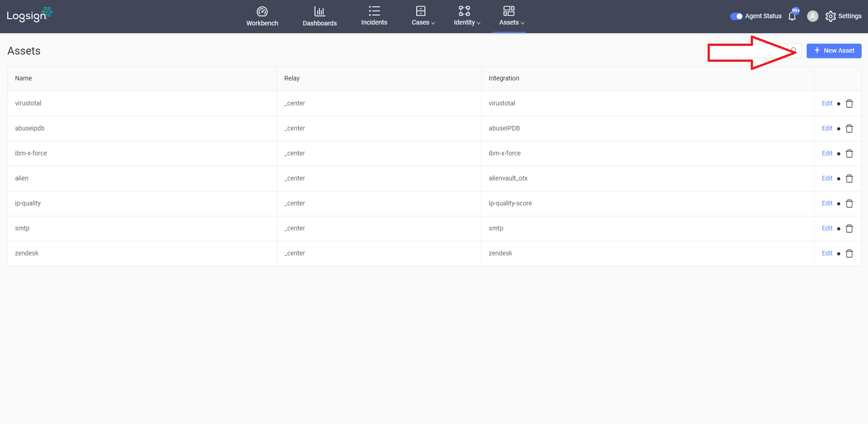The image size is (868, 424).
Task: Select the ibm-x-force name cell
Action: point(142,154)
